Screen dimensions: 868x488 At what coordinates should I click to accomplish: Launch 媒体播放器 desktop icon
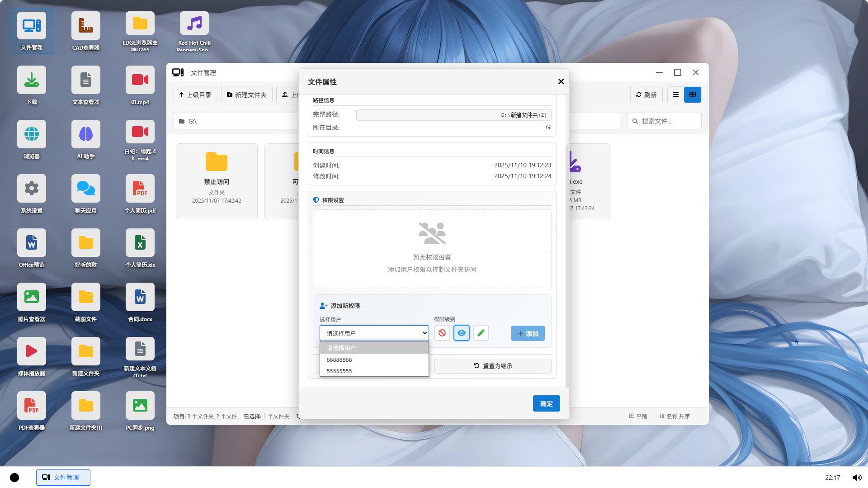point(32,357)
